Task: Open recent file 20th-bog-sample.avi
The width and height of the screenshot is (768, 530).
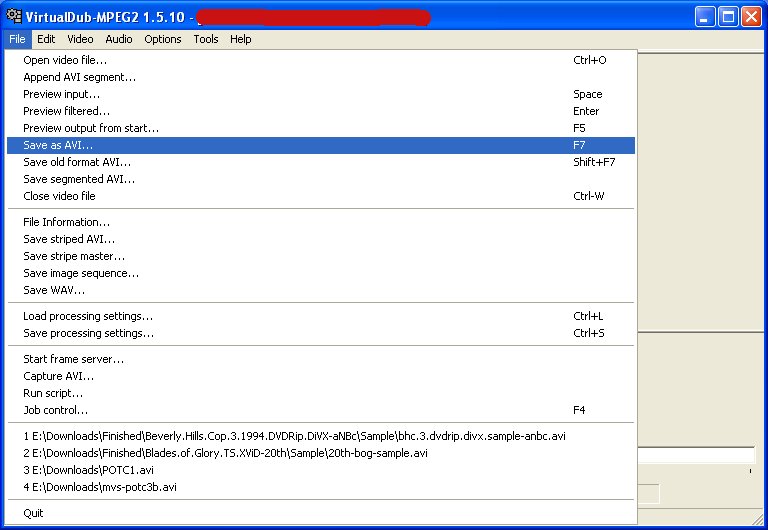Action: [321, 453]
